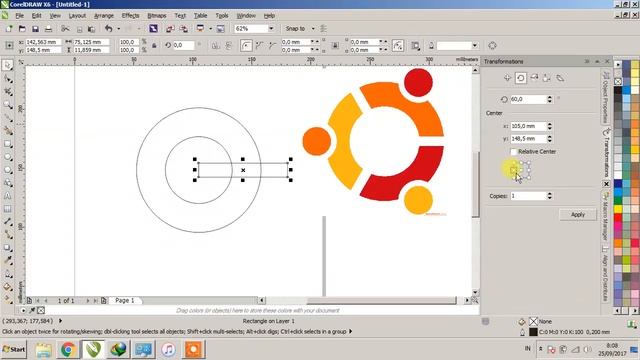Step the center x 105,0 mm spinner
Image resolution: width=640 pixels, height=360 pixels.
(550, 126)
